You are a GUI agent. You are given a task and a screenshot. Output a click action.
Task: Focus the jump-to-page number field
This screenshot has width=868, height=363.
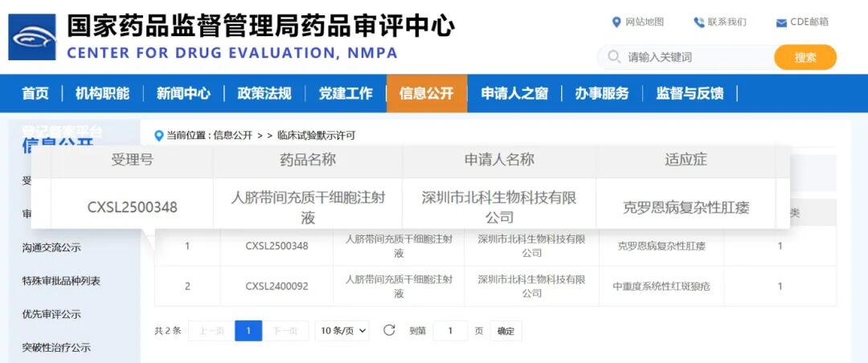pos(450,330)
